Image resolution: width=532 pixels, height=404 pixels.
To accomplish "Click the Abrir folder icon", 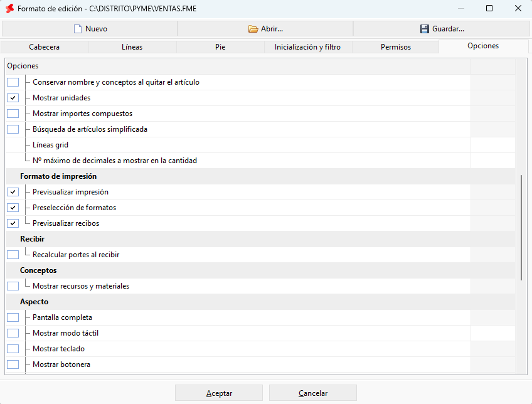I will 253,29.
